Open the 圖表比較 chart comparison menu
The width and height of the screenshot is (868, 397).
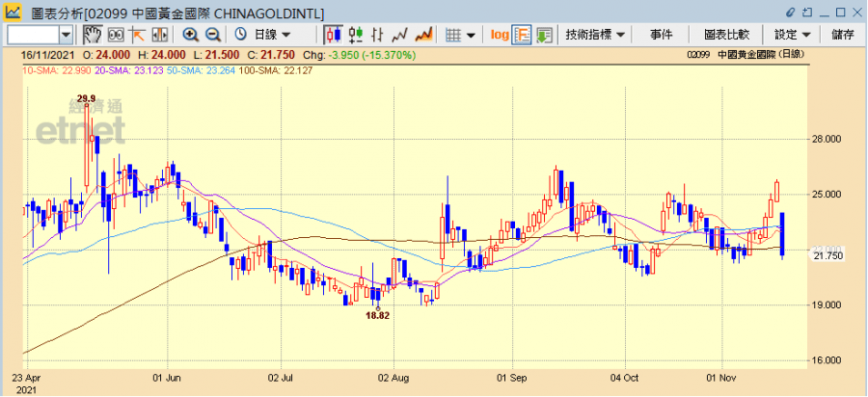click(x=727, y=35)
